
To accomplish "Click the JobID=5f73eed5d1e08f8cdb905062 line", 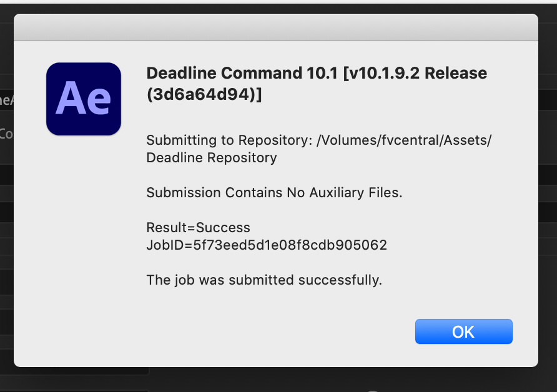I will [x=267, y=245].
